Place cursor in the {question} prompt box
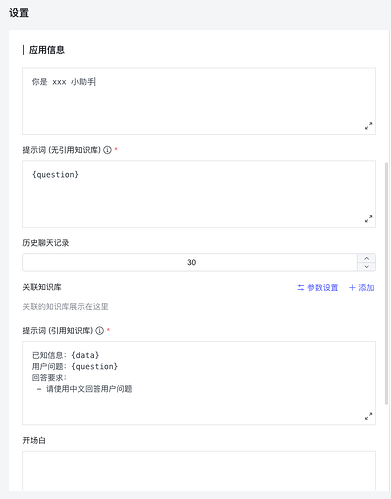The width and height of the screenshot is (391, 499). tap(199, 194)
